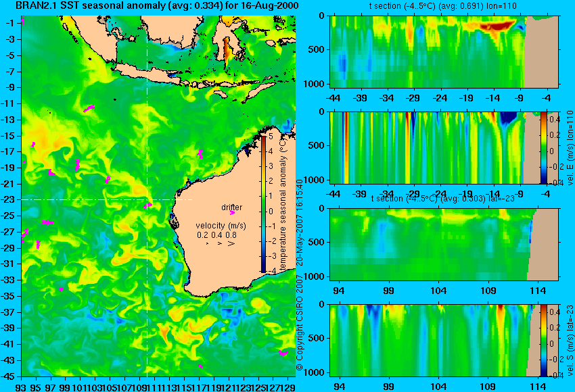Click '-44' on top temperature section axis
575x392 pixels.
tap(333, 98)
